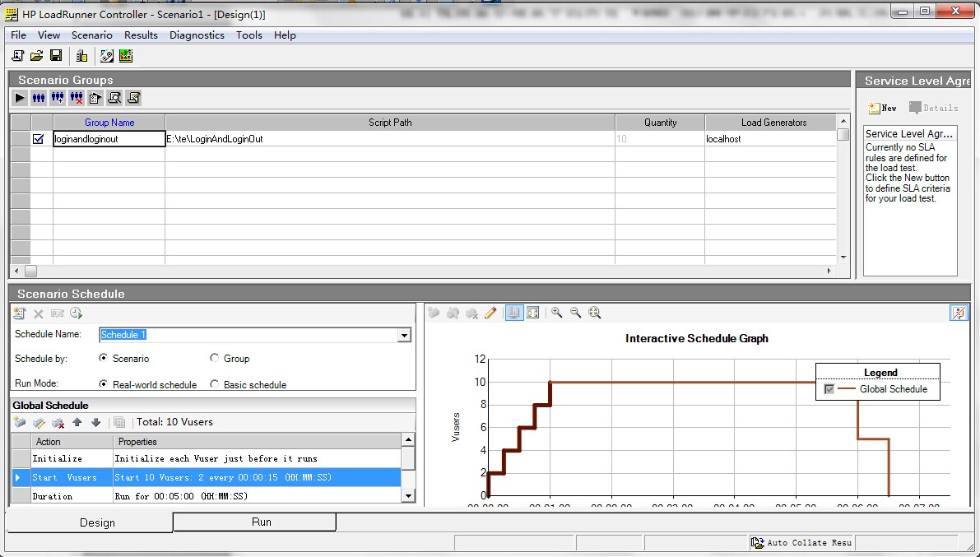The height and width of the screenshot is (557, 980).
Task: Click the Open Scenario folder icon
Action: point(37,55)
